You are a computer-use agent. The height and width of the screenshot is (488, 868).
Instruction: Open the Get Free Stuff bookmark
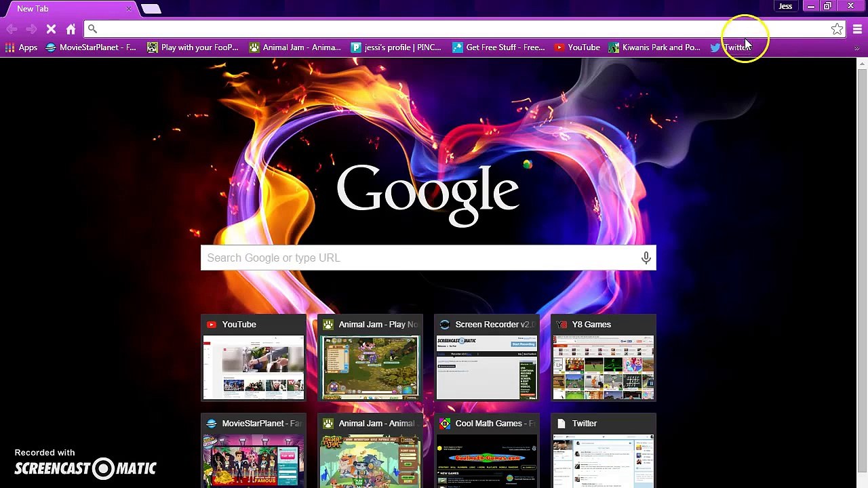[498, 47]
